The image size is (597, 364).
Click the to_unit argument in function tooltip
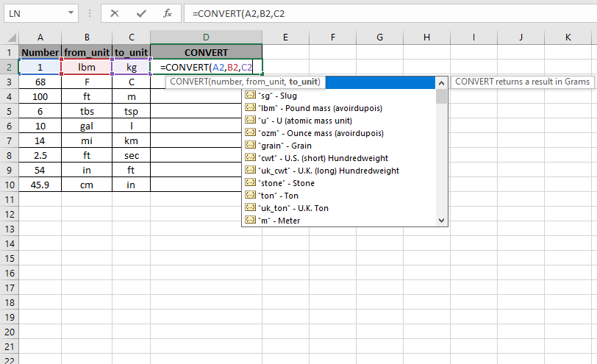point(303,82)
